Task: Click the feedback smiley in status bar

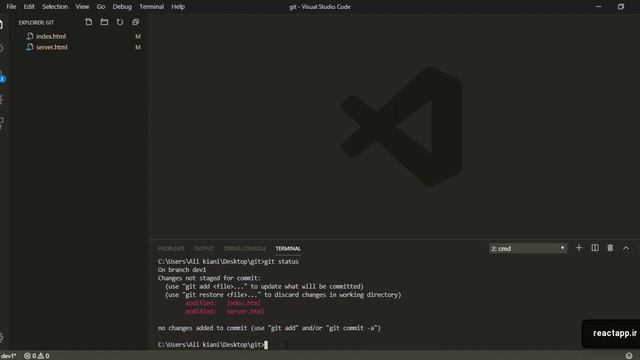Action: [x=629, y=356]
